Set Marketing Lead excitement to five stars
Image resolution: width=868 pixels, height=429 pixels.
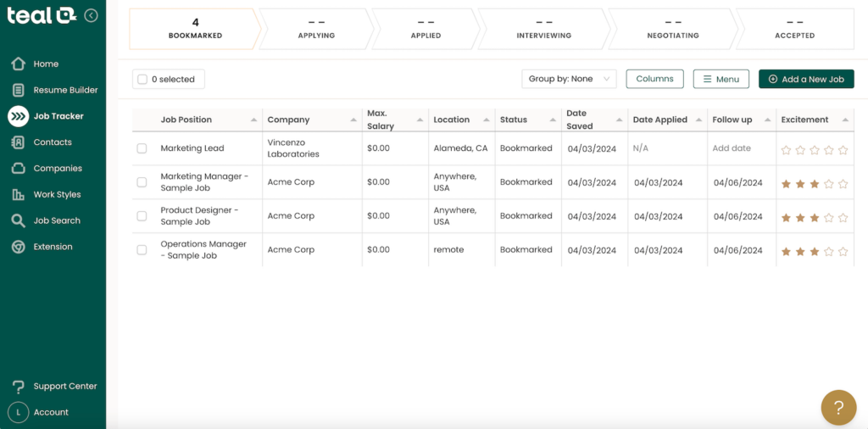pyautogui.click(x=843, y=150)
